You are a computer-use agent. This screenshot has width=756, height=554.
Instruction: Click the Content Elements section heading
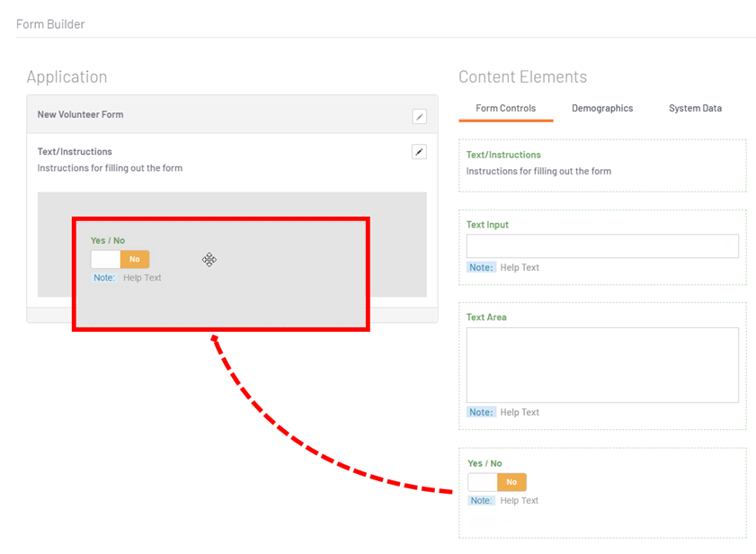[x=522, y=76]
